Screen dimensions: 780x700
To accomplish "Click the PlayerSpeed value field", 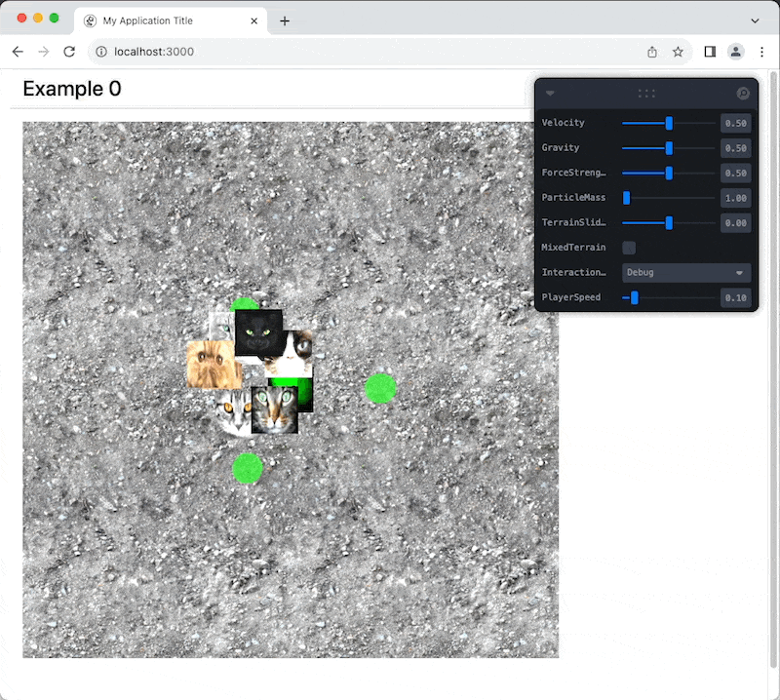I will (x=735, y=297).
